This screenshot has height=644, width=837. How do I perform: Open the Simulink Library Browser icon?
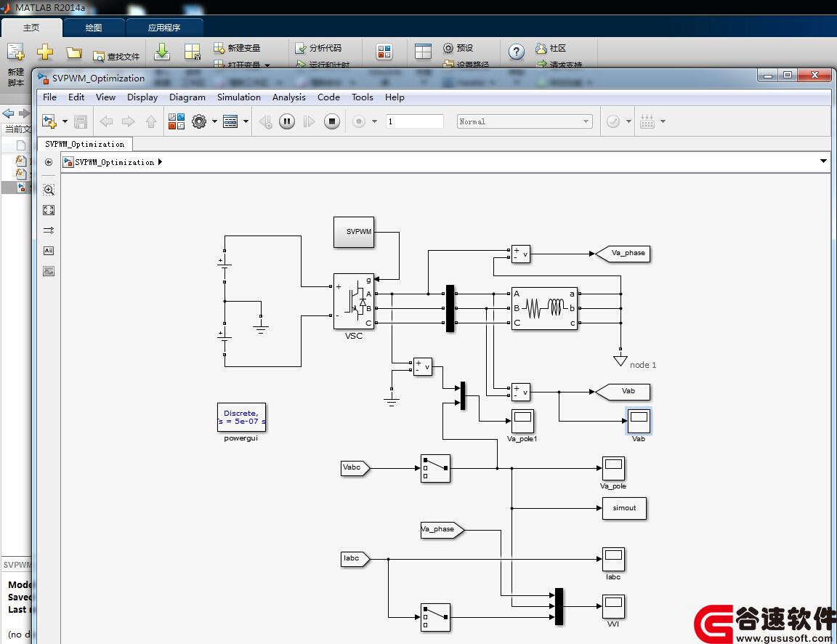coord(176,122)
